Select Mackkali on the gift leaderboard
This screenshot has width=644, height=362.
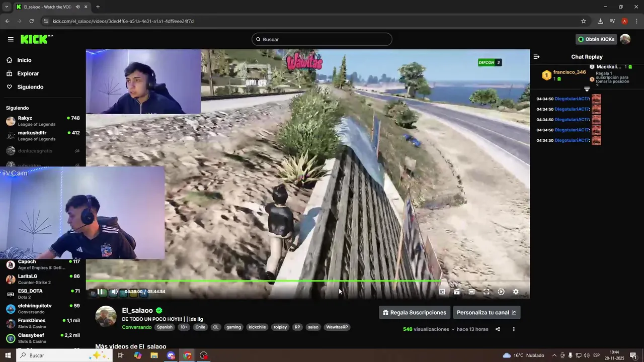click(611, 67)
